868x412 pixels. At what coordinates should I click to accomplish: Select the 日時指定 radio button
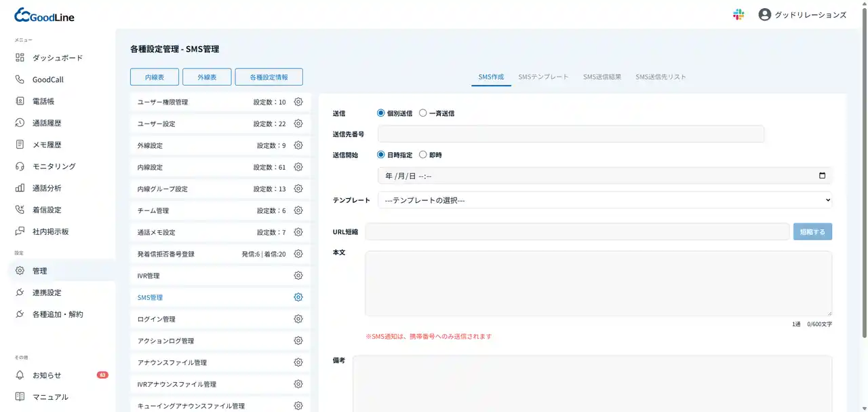pyautogui.click(x=381, y=155)
